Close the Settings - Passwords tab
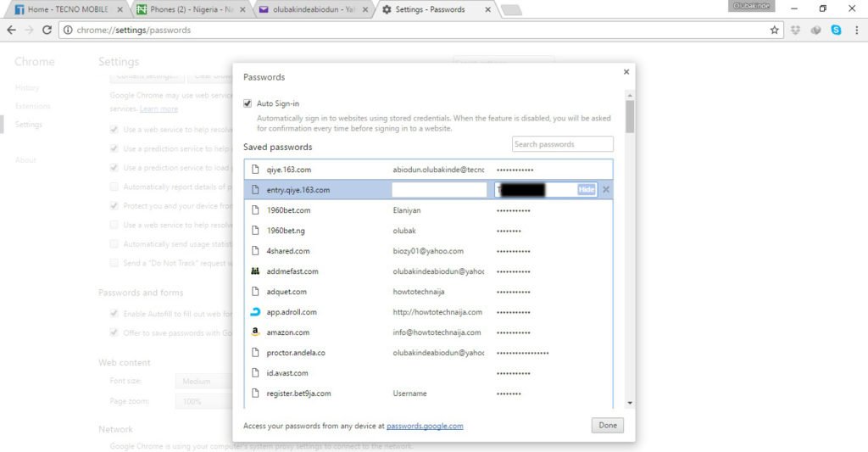Viewport: 868px width, 452px height. point(487,9)
